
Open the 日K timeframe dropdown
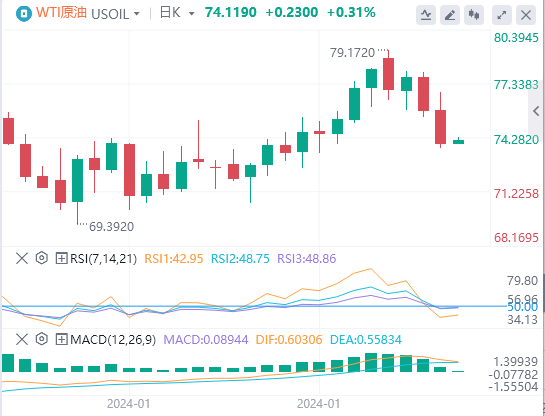coord(177,13)
